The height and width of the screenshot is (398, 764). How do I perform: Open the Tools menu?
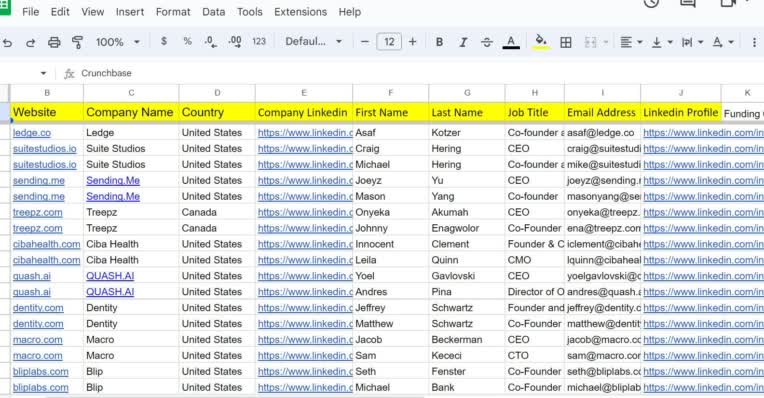pos(249,12)
